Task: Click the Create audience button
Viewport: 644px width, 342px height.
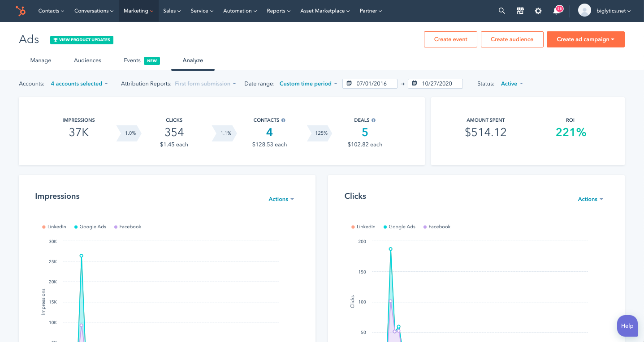Action: tap(512, 39)
